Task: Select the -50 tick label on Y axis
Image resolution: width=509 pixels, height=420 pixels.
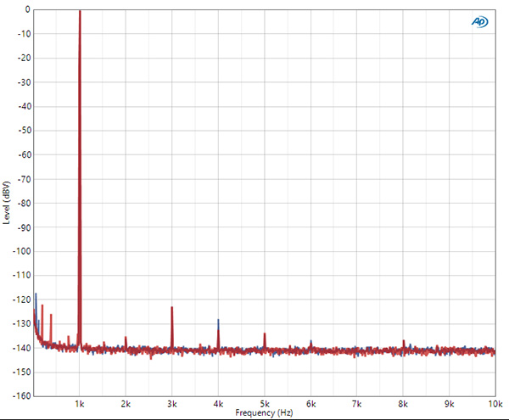Action: (x=25, y=131)
